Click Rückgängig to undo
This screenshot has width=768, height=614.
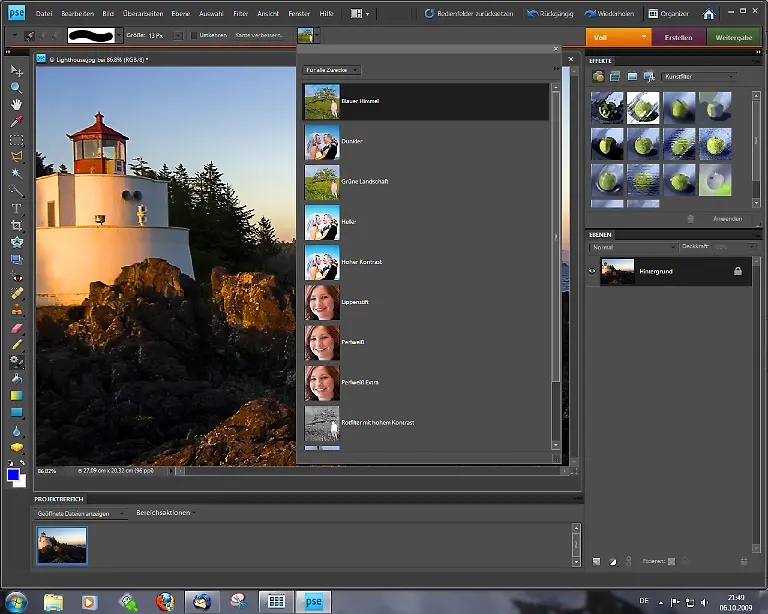pyautogui.click(x=549, y=14)
